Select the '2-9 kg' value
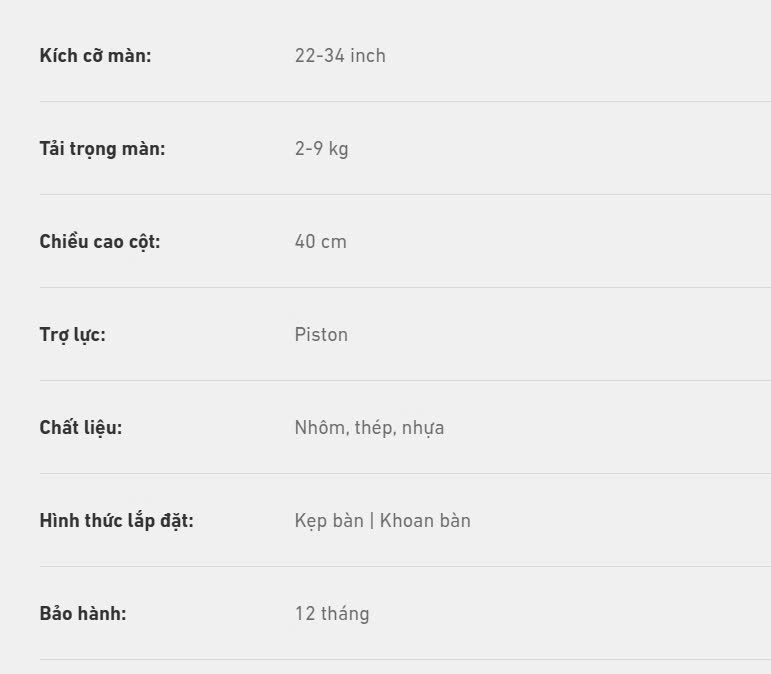This screenshot has width=771, height=674. tap(322, 149)
